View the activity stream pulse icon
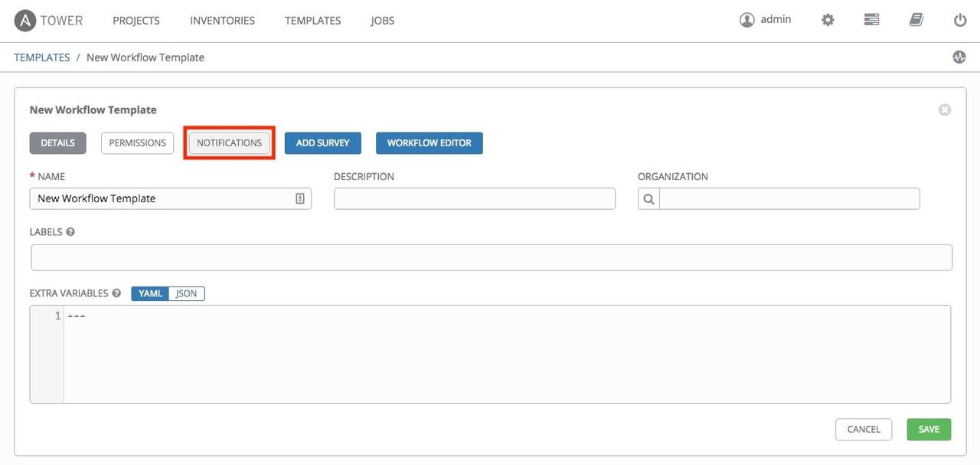The width and height of the screenshot is (980, 465). coord(959,57)
